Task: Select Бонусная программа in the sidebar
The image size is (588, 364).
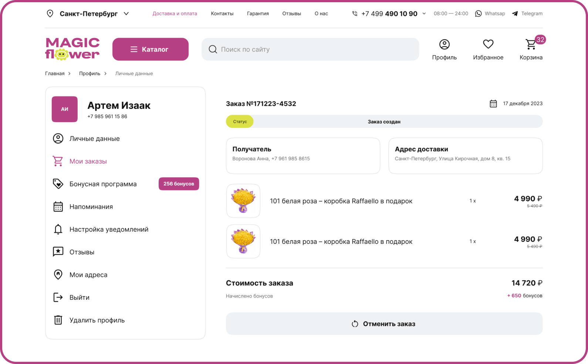Action: pos(103,184)
